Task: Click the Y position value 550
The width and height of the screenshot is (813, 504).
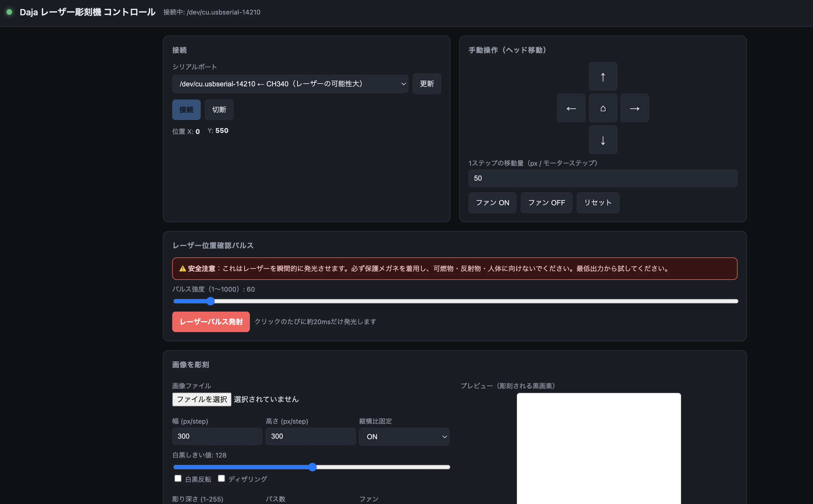Action: click(222, 131)
